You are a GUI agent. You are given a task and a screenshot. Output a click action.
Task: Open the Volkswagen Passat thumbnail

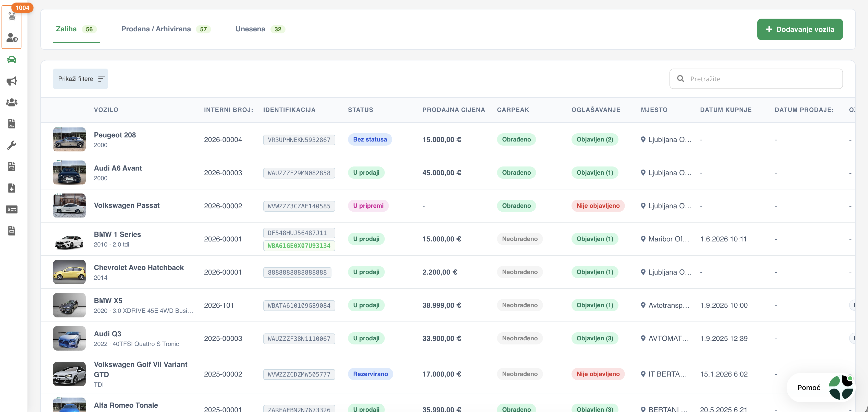point(69,206)
